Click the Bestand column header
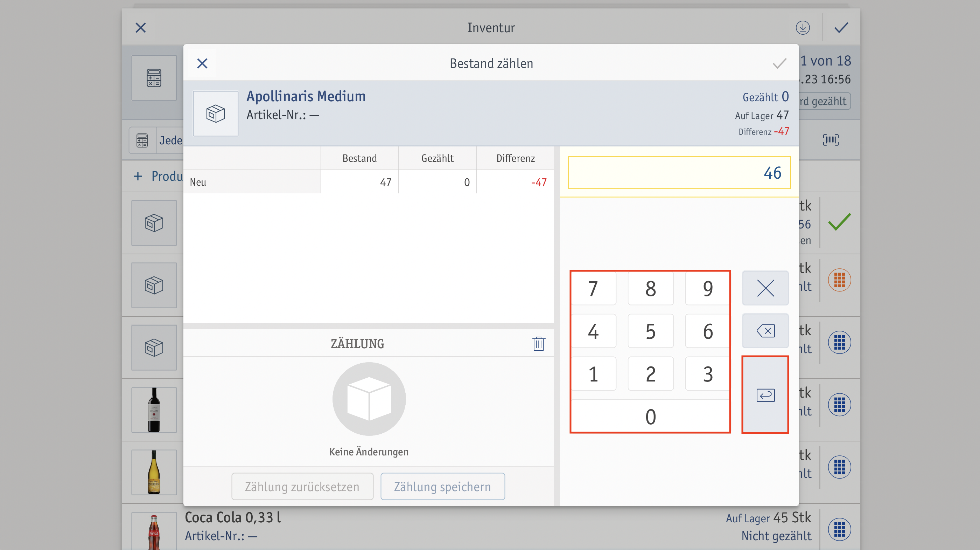 pos(359,158)
